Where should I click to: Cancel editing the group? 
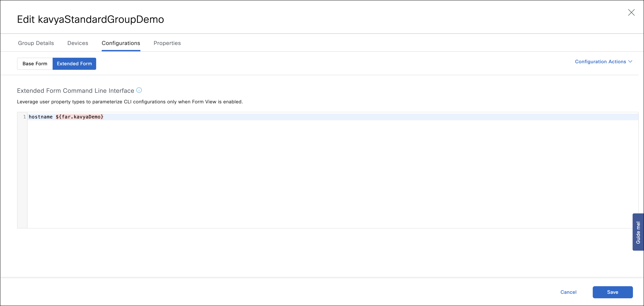point(568,292)
